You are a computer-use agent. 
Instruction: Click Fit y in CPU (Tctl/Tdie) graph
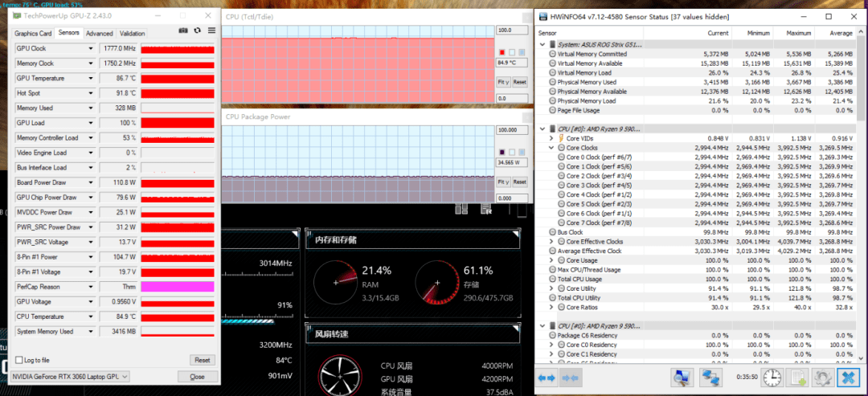502,82
